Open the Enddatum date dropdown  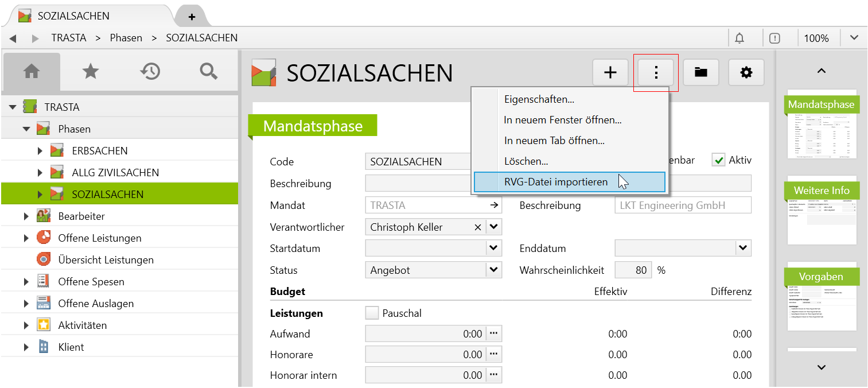click(743, 248)
